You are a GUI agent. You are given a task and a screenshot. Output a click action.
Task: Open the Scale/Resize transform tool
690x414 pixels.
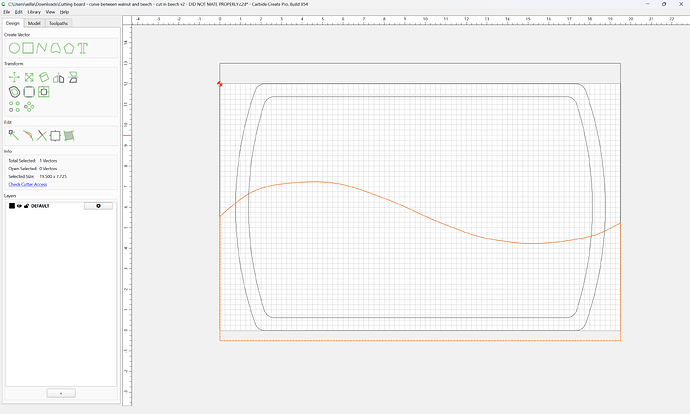(x=29, y=77)
